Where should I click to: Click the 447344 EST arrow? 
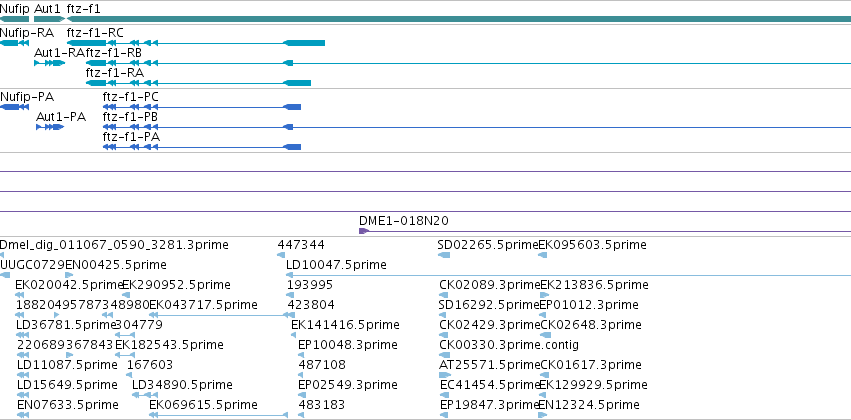point(281,255)
